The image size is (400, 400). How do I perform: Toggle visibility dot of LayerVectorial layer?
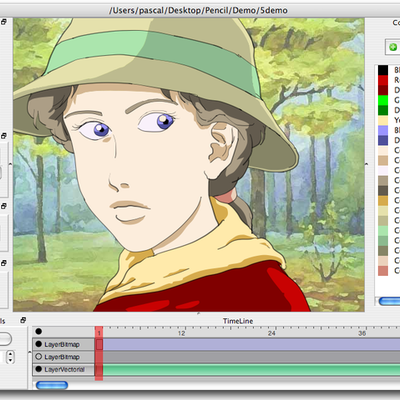click(x=39, y=369)
